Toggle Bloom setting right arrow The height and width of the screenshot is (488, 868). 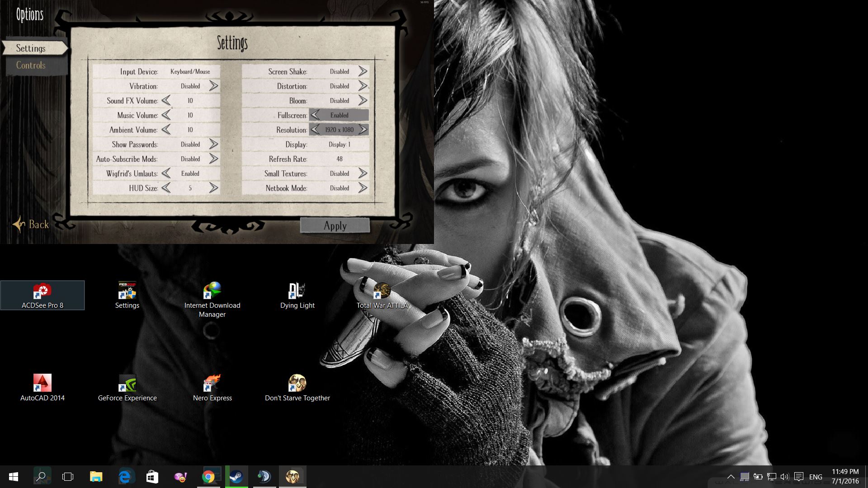click(x=363, y=100)
